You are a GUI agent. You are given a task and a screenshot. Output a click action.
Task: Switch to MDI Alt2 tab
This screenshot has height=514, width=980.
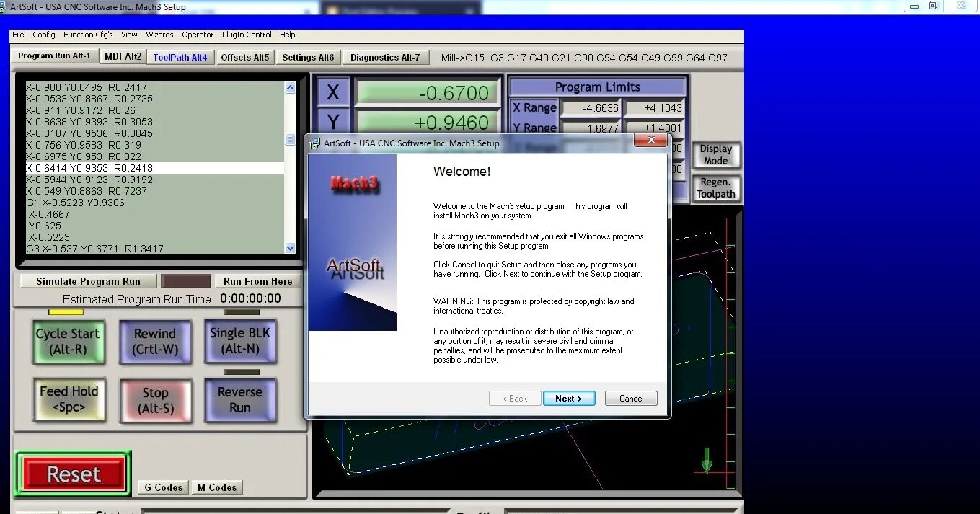click(x=123, y=56)
